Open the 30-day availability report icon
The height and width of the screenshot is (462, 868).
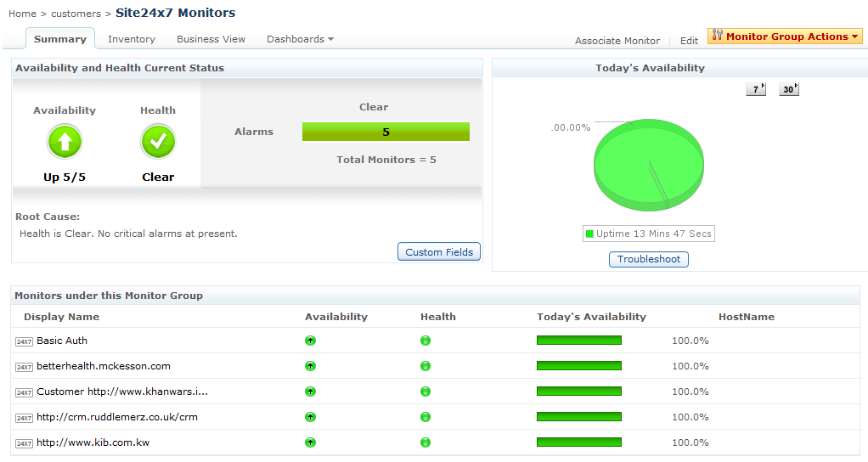tap(789, 89)
